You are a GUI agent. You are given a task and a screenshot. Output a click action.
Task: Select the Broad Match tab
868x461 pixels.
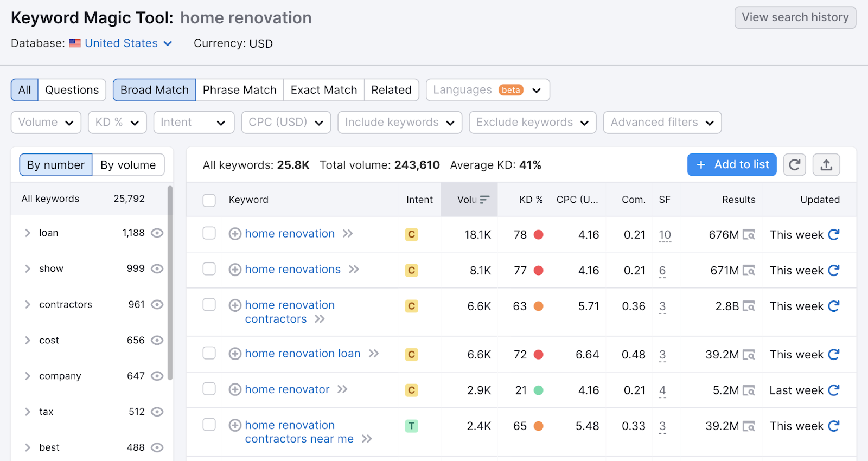coord(155,90)
